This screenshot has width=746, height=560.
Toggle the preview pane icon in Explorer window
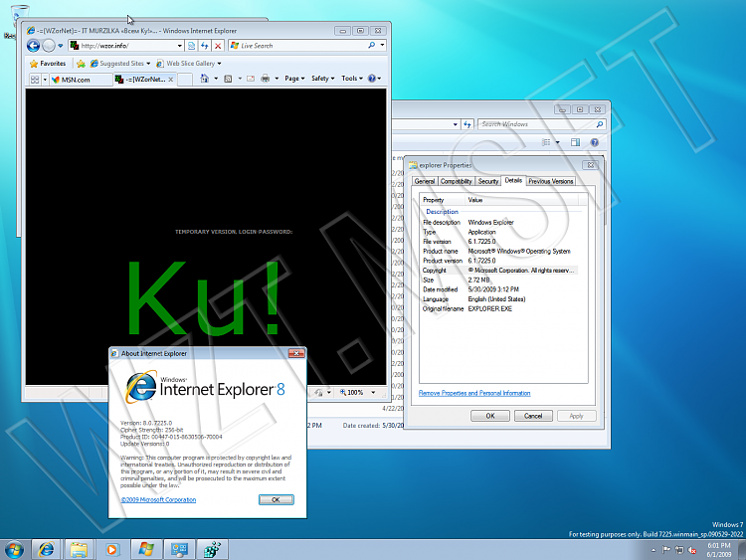(x=575, y=142)
